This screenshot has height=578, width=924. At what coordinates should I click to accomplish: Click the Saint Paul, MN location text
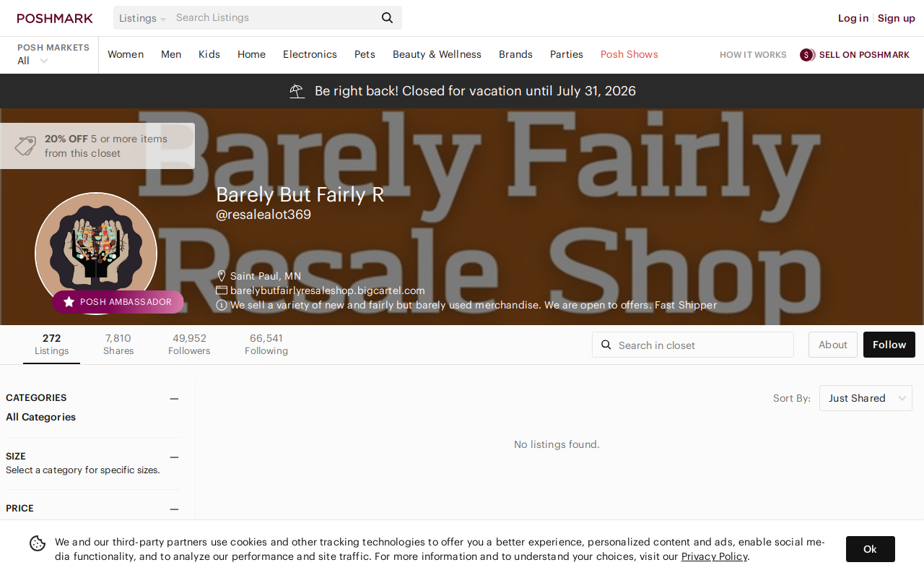[x=266, y=276]
